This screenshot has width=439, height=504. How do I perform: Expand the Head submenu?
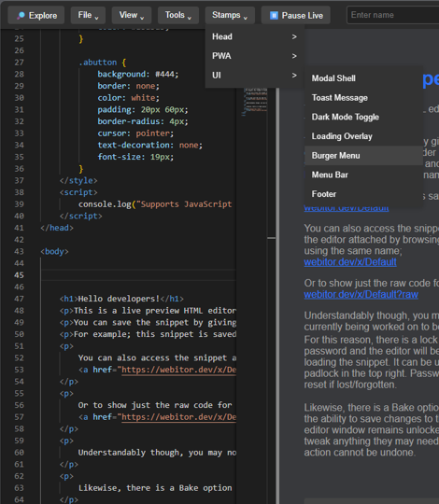(x=255, y=36)
